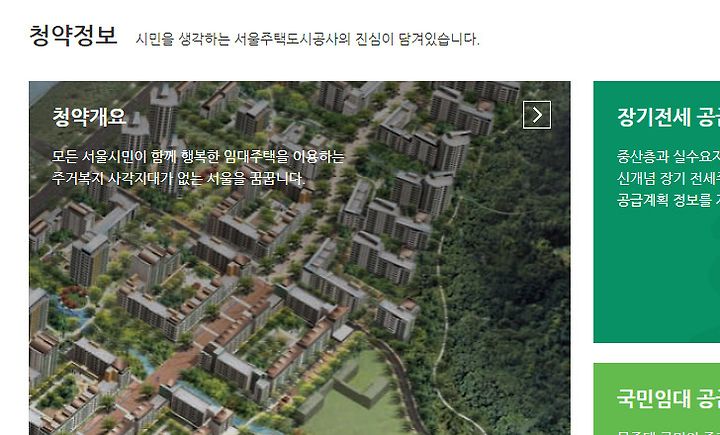Open the 국민임대 공급 card heading
The image size is (720, 435).
[x=668, y=398]
